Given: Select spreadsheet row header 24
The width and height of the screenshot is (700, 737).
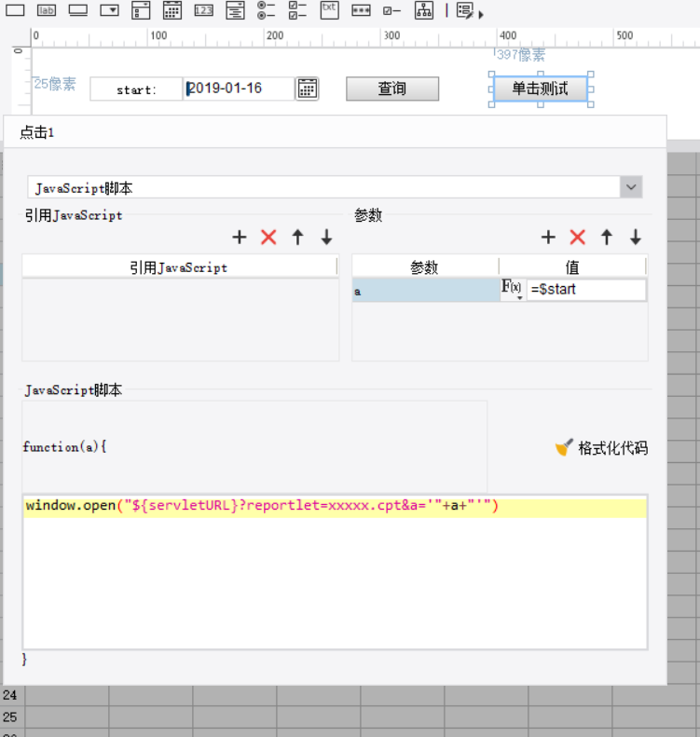Looking at the screenshot, I should (10, 695).
